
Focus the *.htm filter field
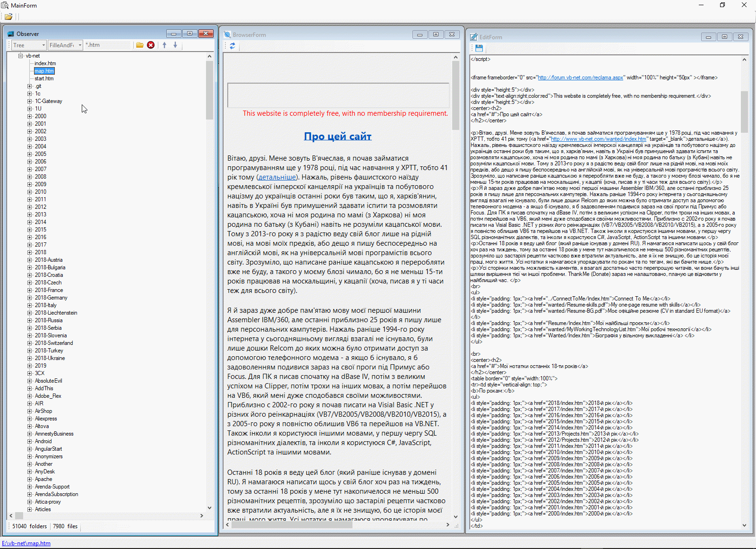(x=107, y=45)
